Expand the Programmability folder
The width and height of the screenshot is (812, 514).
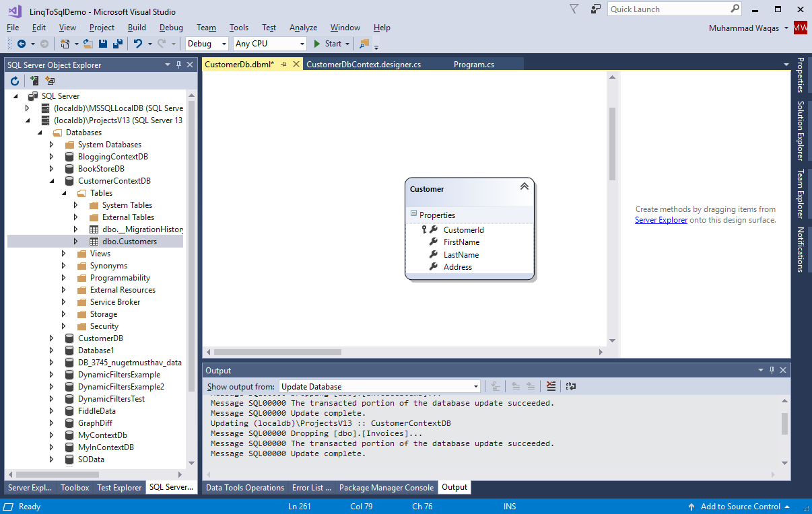pyautogui.click(x=64, y=278)
